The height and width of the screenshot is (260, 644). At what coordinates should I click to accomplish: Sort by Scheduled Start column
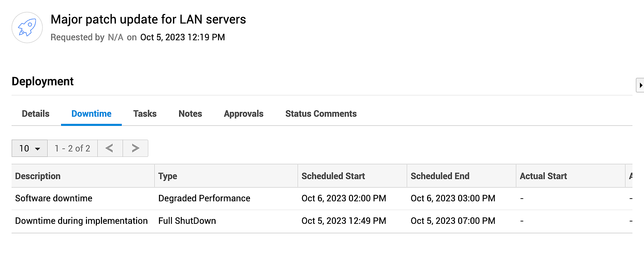[333, 176]
